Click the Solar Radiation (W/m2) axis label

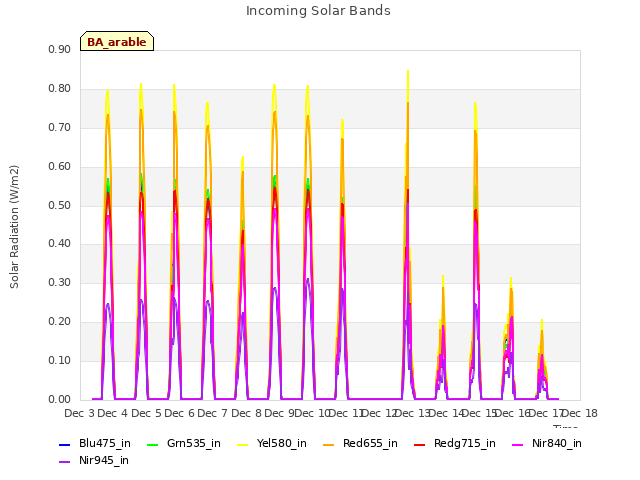click(14, 227)
